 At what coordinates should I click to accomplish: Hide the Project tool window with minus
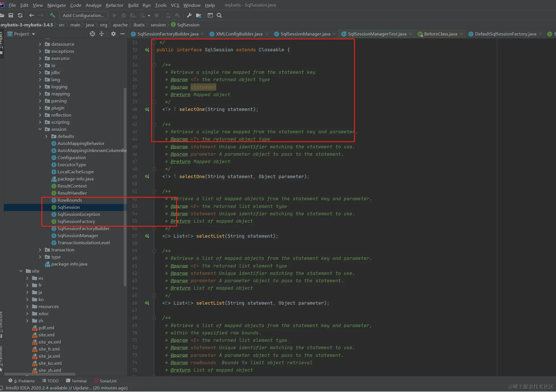(123, 34)
